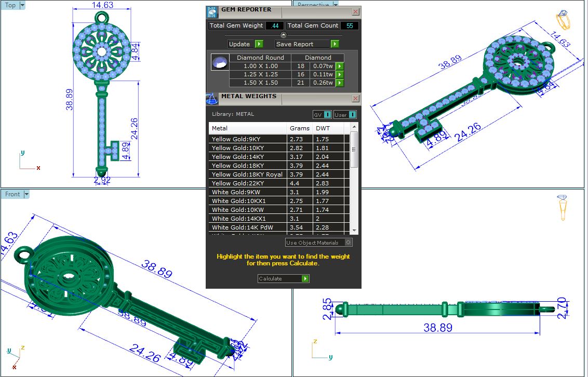The width and height of the screenshot is (588, 377).
Task: Open the Top viewport dropdown arrow
Action: [22, 5]
